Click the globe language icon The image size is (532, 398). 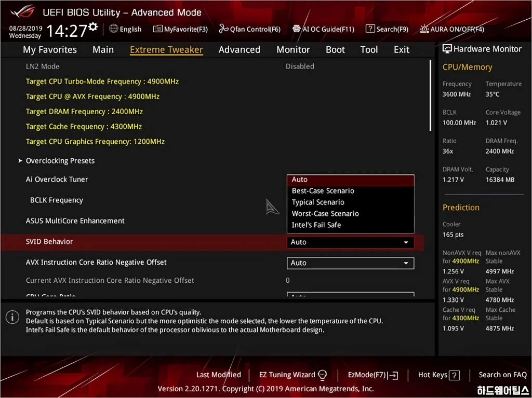[x=114, y=29]
